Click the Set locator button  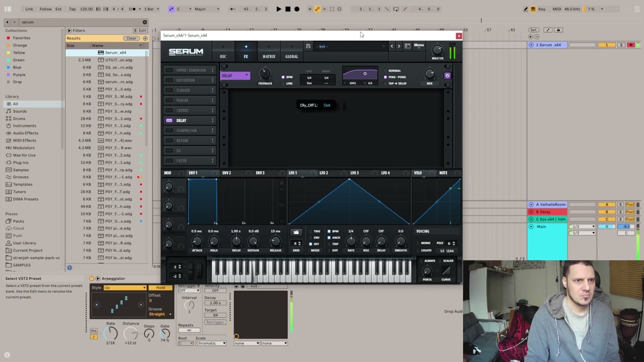pos(533,30)
